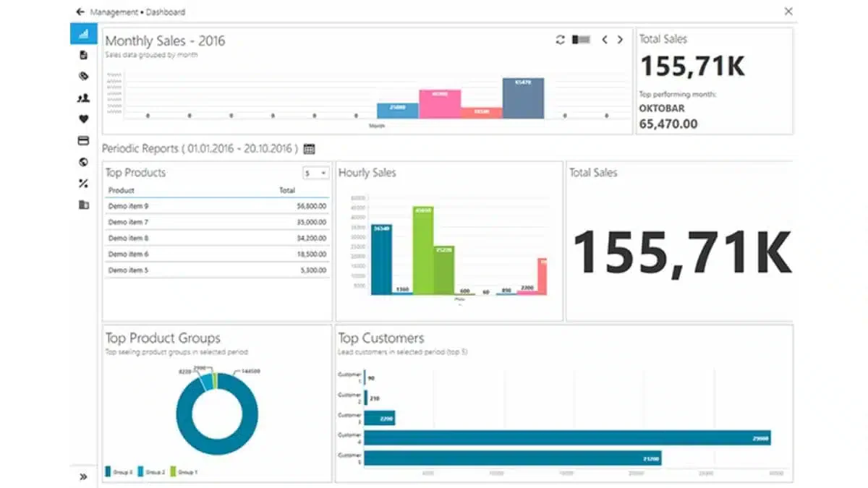
Task: Open the company building sidebar icon
Action: [83, 205]
